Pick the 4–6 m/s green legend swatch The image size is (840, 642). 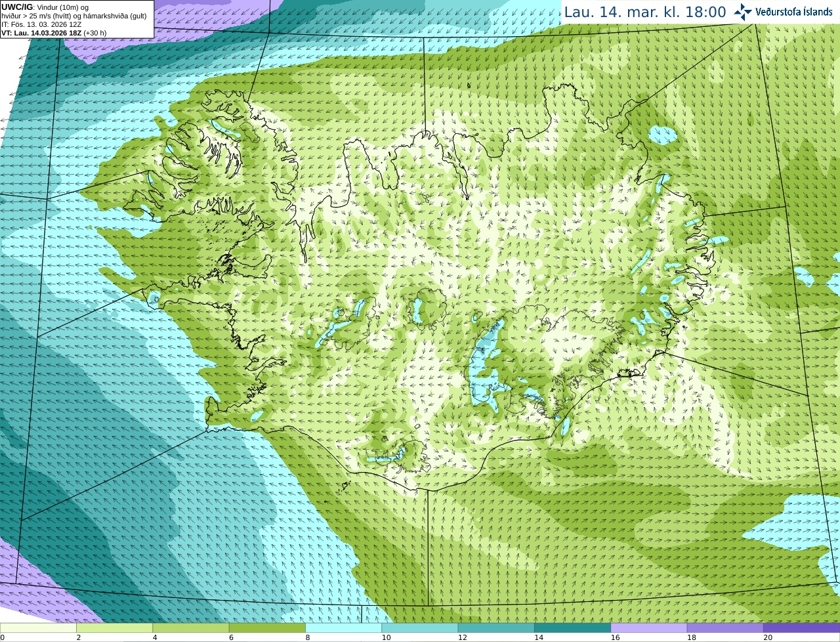click(x=191, y=628)
